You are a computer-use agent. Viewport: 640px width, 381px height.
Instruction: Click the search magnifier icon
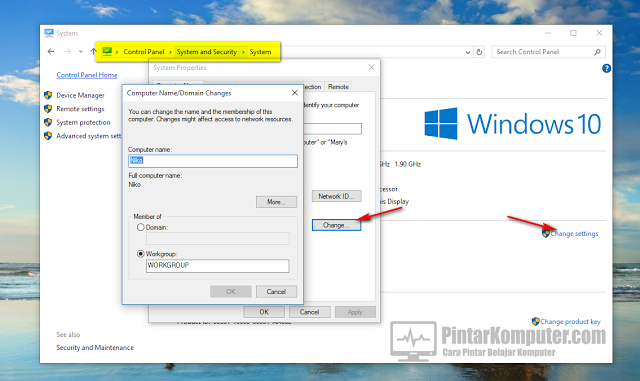click(x=597, y=52)
